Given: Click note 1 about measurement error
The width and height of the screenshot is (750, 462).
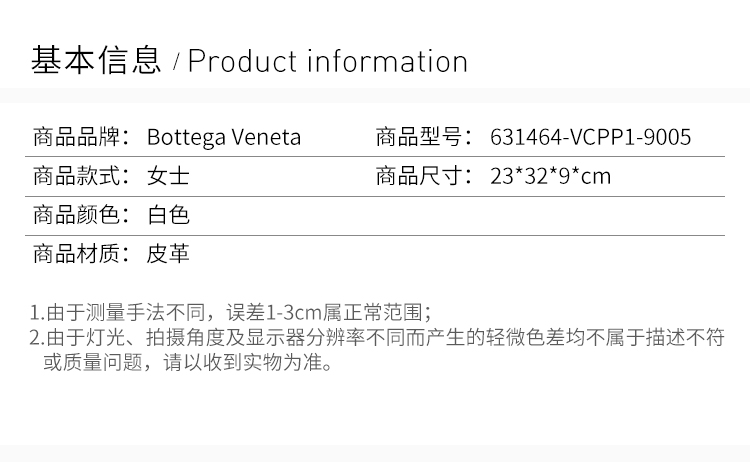Looking at the screenshot, I should point(231,313).
